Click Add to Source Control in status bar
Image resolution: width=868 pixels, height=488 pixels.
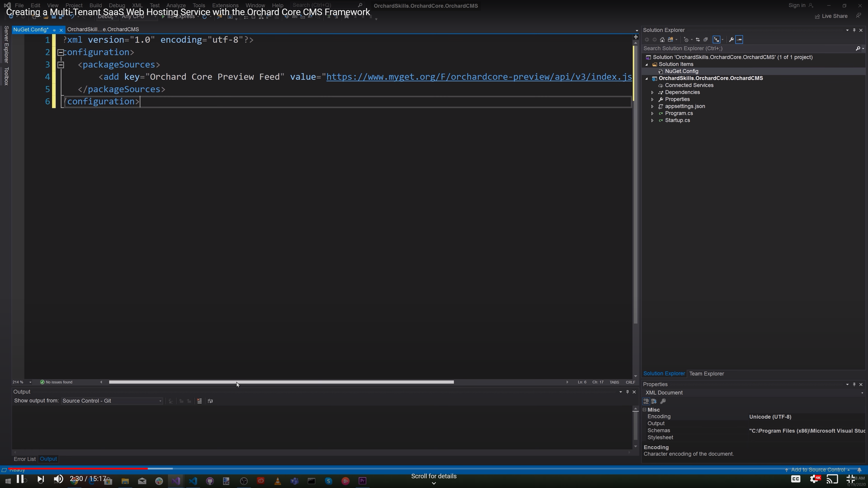[x=817, y=470]
